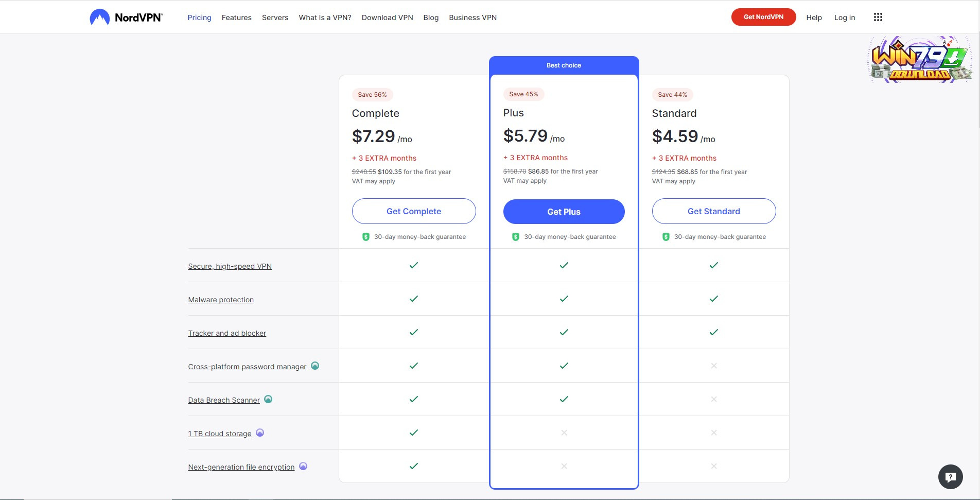Viewport: 980px width, 500px height.
Task: Click the money-back shield icon under Complete
Action: pos(366,237)
